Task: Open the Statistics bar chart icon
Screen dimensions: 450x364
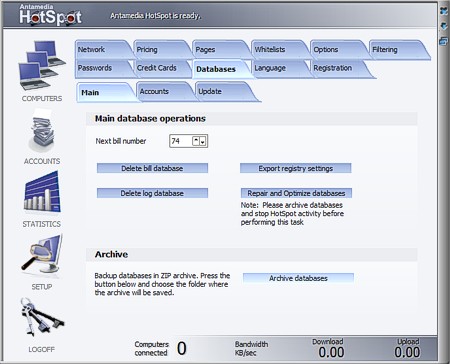Action: pyautogui.click(x=42, y=192)
